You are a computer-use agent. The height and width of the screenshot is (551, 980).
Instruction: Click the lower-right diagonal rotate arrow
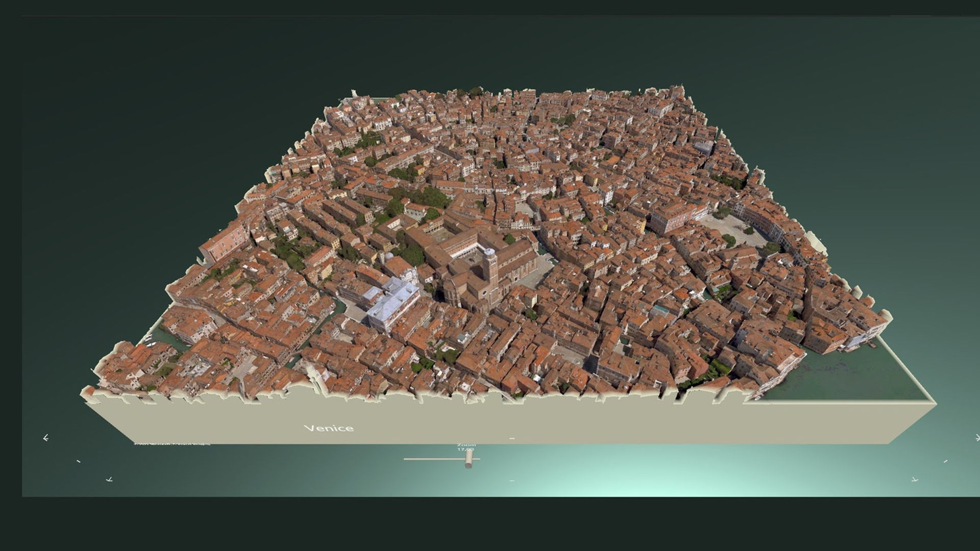point(914,479)
